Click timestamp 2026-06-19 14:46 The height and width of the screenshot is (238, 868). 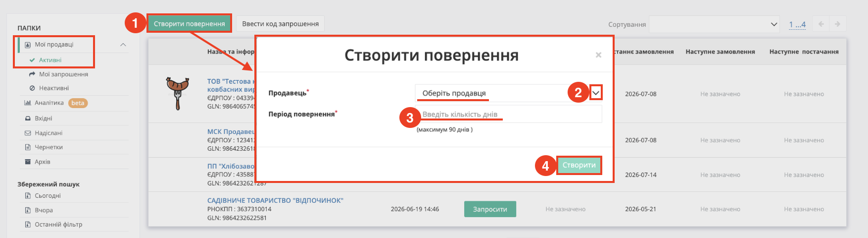(x=415, y=209)
